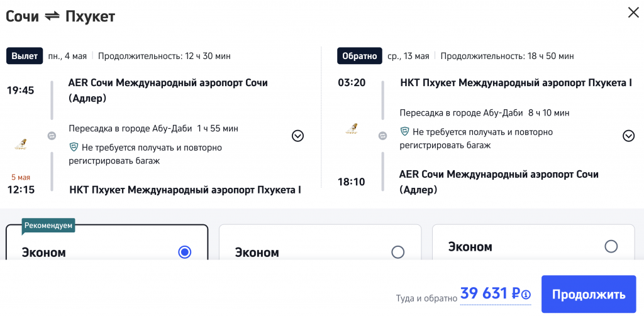Click the airline logo on the return flight
The height and width of the screenshot is (316, 644).
(x=352, y=130)
